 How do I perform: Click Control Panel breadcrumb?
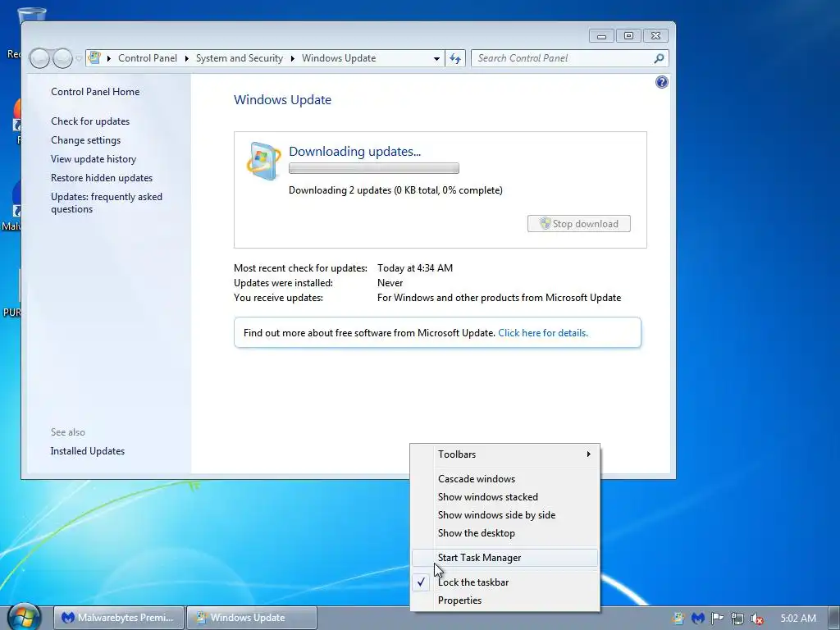tap(148, 58)
